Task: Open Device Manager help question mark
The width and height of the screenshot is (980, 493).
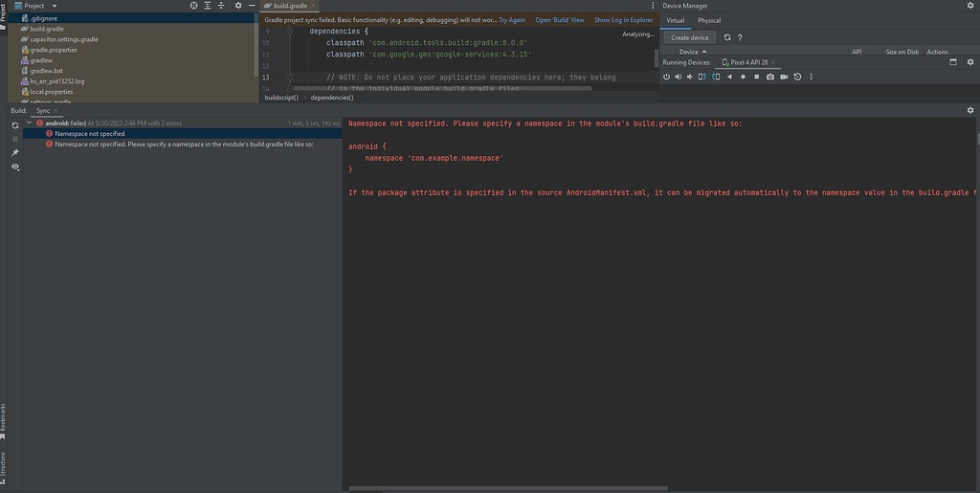Action: [740, 37]
